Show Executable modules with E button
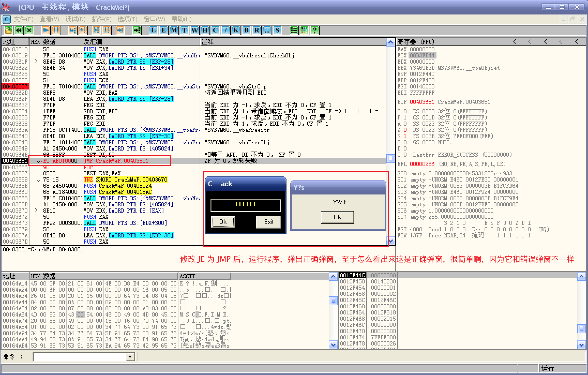 coord(163,31)
